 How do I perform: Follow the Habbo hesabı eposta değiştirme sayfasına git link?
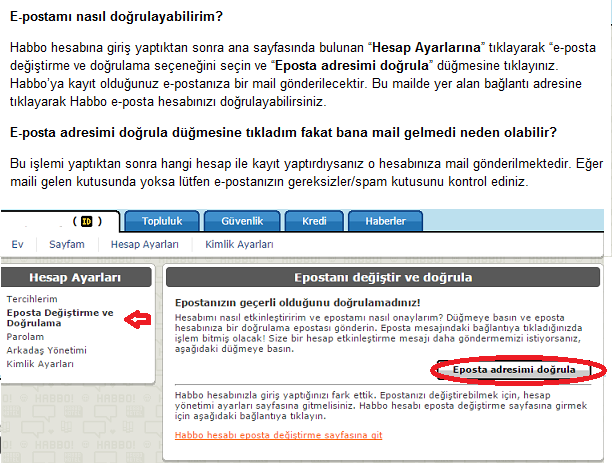(278, 435)
